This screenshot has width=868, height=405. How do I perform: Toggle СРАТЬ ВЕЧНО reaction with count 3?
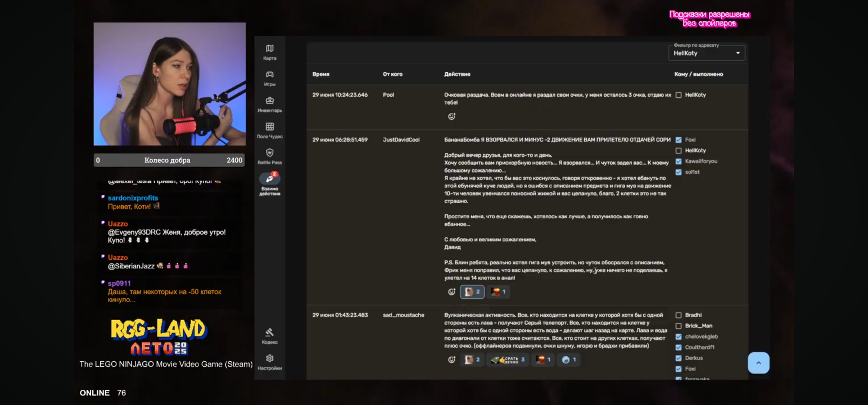pyautogui.click(x=508, y=359)
